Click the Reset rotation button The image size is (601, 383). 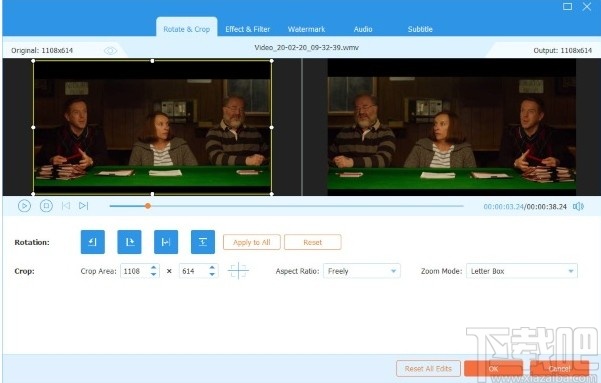click(313, 242)
